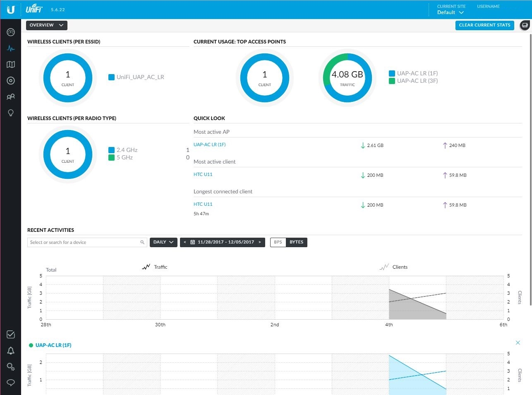
Task: Click the per-radio-type client donut chart
Action: coord(68,154)
